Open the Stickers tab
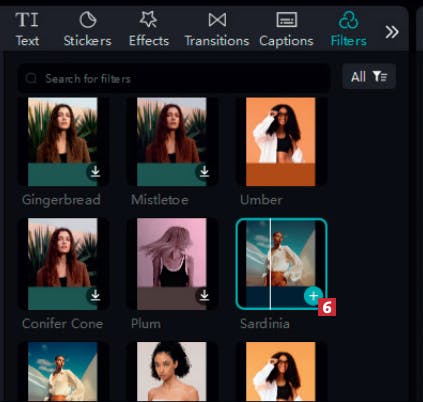Viewport: 423px width, 402px height. tap(88, 29)
